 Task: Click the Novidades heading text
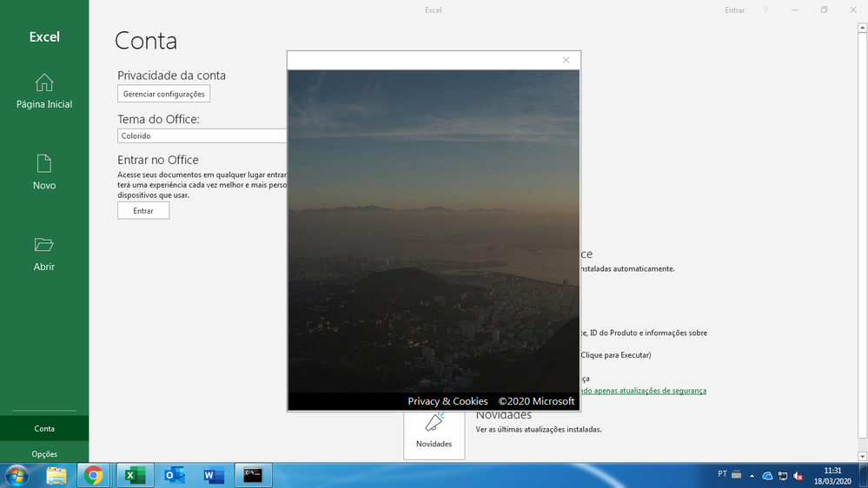504,417
